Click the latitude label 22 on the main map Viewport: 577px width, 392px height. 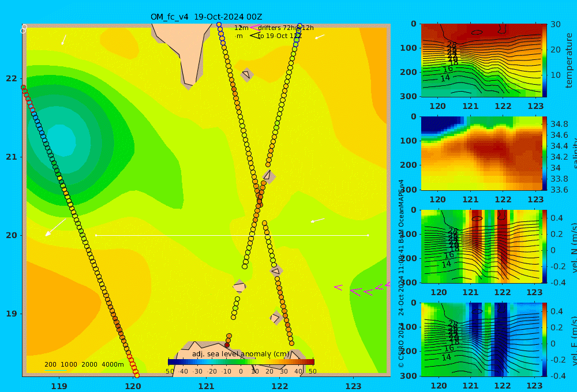tap(12, 78)
